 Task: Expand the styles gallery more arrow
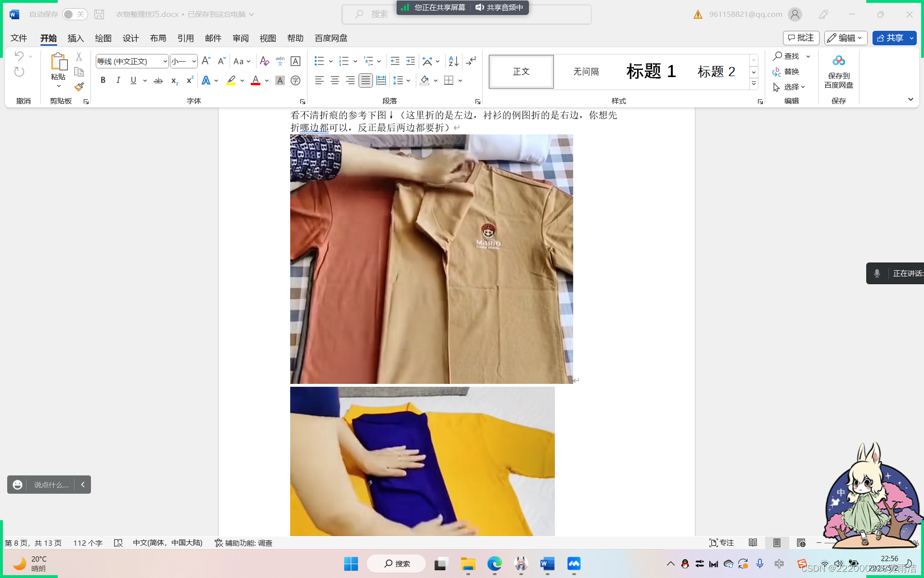coord(754,84)
